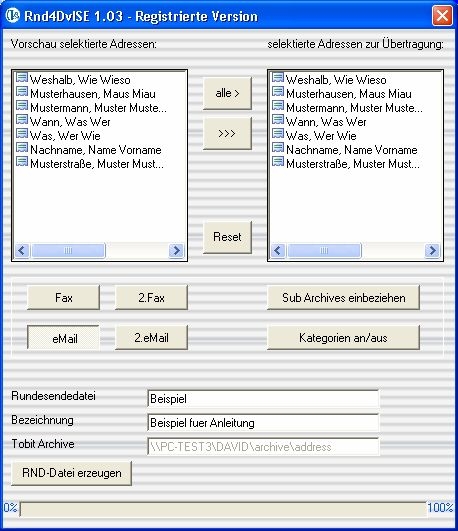Click the card icon next to Wann, Was Wer on the right
Viewport: 458px width, 531px height.
click(x=278, y=120)
